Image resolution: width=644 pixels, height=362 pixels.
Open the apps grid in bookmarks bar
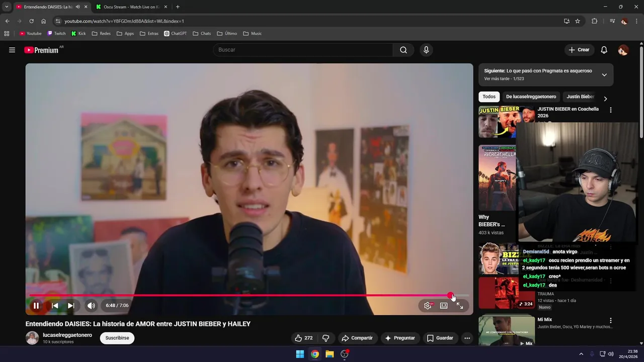[x=7, y=34]
